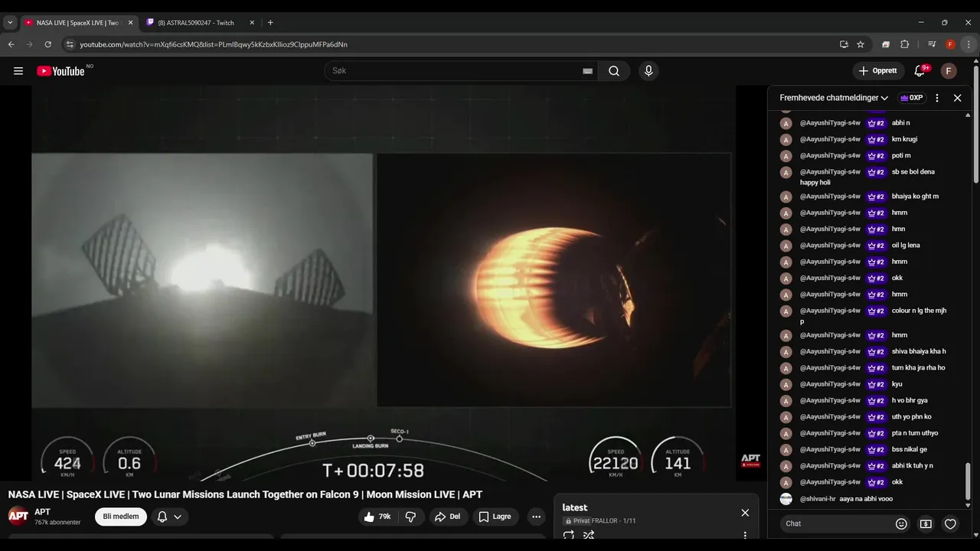
Task: Open Chrome tab search dropdown arrow
Action: pos(10,23)
